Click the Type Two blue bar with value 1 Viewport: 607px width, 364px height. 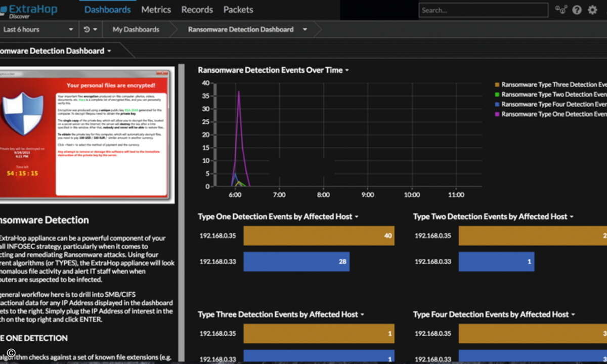pyautogui.click(x=496, y=262)
